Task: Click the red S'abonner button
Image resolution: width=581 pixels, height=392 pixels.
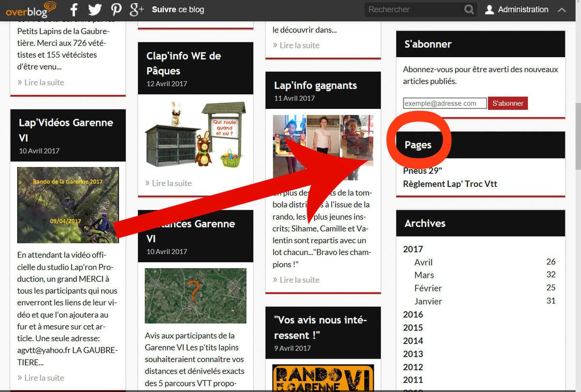Action: (x=508, y=103)
